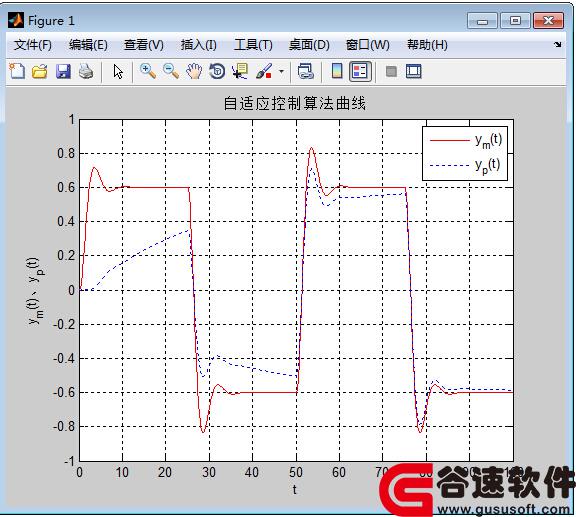The height and width of the screenshot is (517, 576).
Task: Open a file with the folder icon
Action: click(x=40, y=71)
